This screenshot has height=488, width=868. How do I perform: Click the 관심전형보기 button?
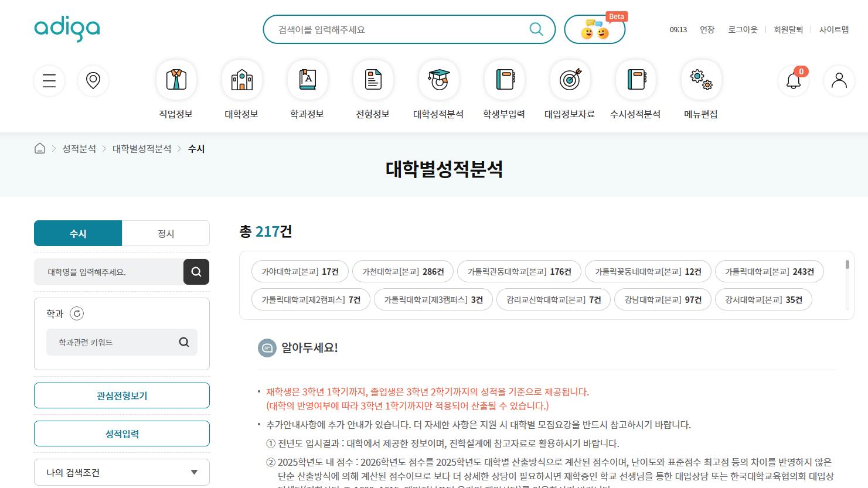point(122,396)
